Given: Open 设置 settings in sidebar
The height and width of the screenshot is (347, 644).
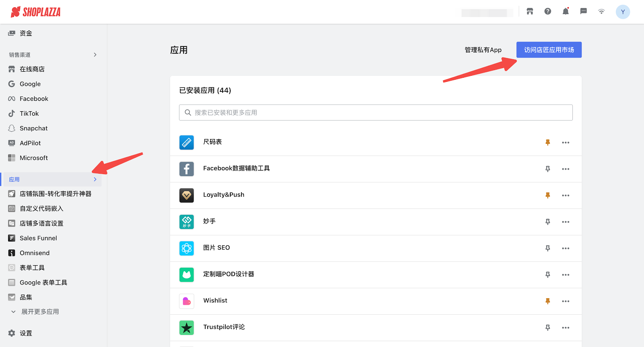Looking at the screenshot, I should (x=26, y=333).
